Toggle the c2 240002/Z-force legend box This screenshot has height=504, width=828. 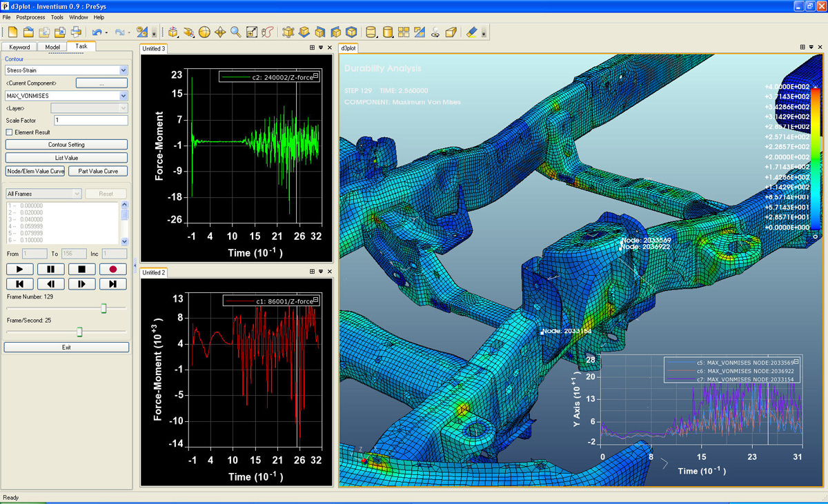315,77
